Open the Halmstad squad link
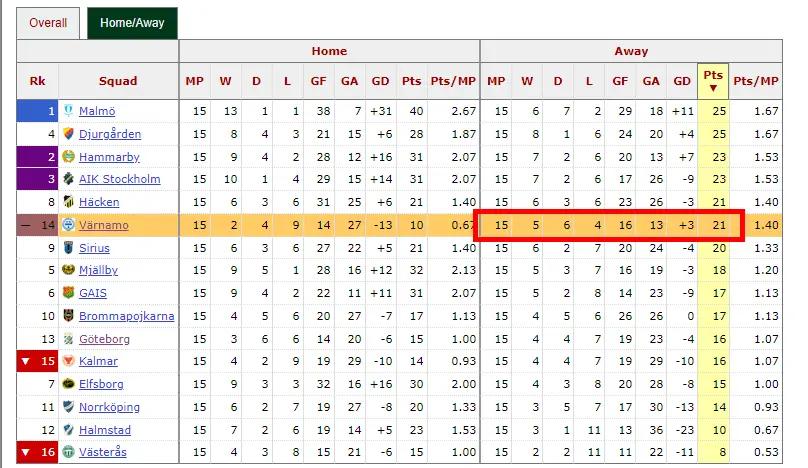The width and height of the screenshot is (808, 468). (105, 430)
